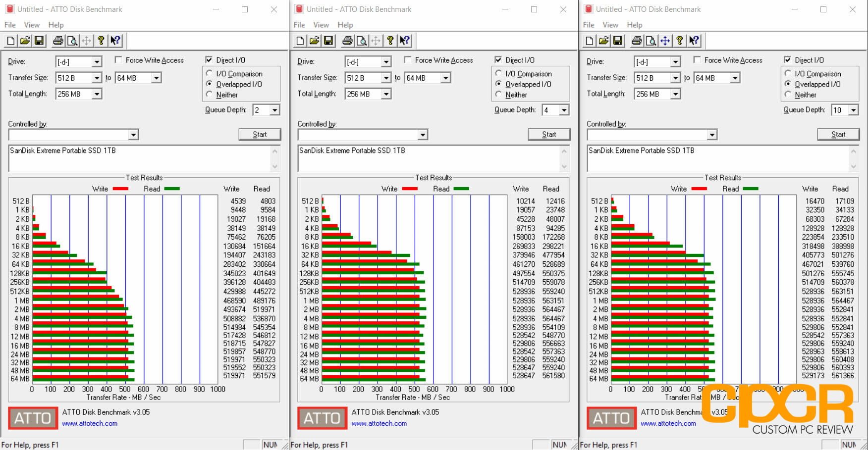
Task: Open 512 B transfer size dropdown, left window
Action: [97, 78]
